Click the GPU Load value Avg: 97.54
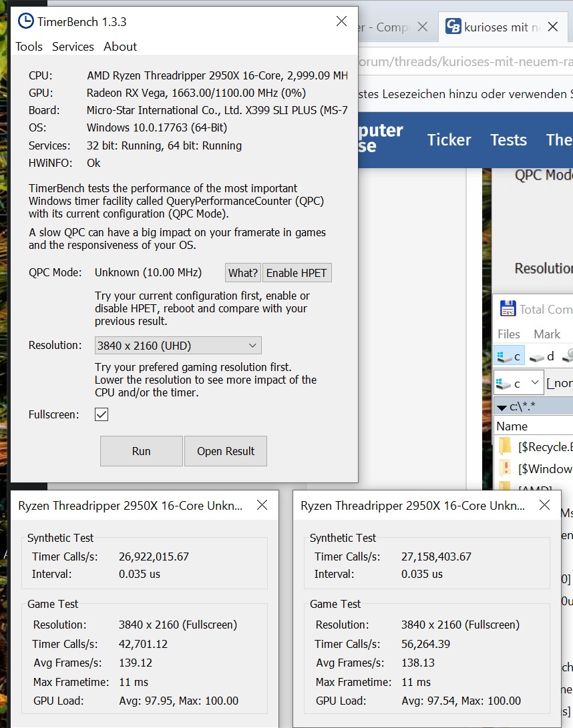The width and height of the screenshot is (573, 728). pyautogui.click(x=461, y=701)
